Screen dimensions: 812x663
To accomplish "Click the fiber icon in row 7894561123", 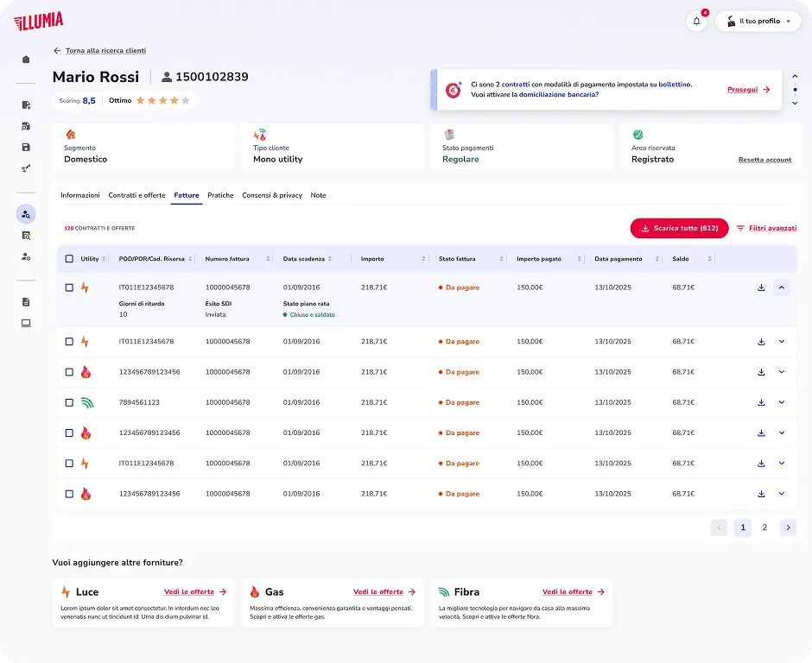I will (x=87, y=402).
